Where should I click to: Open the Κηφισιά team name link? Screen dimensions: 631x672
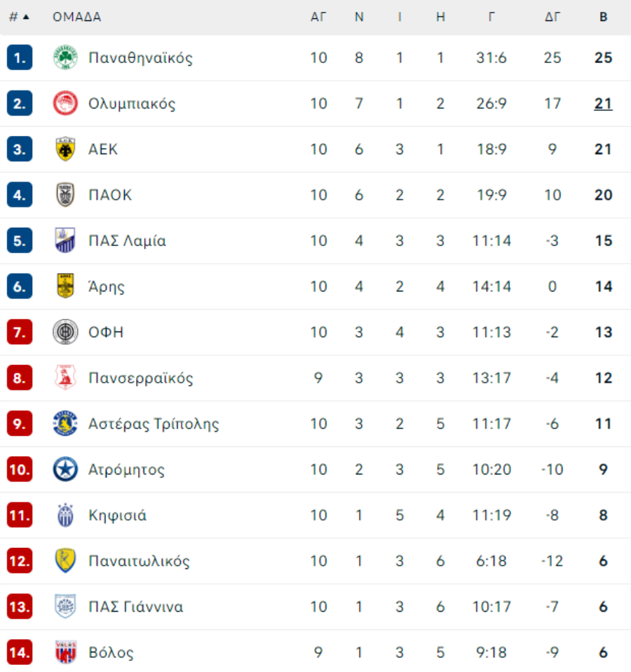pos(117,515)
